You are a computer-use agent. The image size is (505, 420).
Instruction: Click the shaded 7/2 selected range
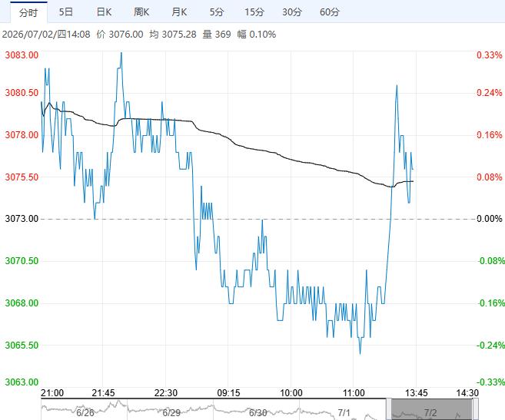[432, 409]
